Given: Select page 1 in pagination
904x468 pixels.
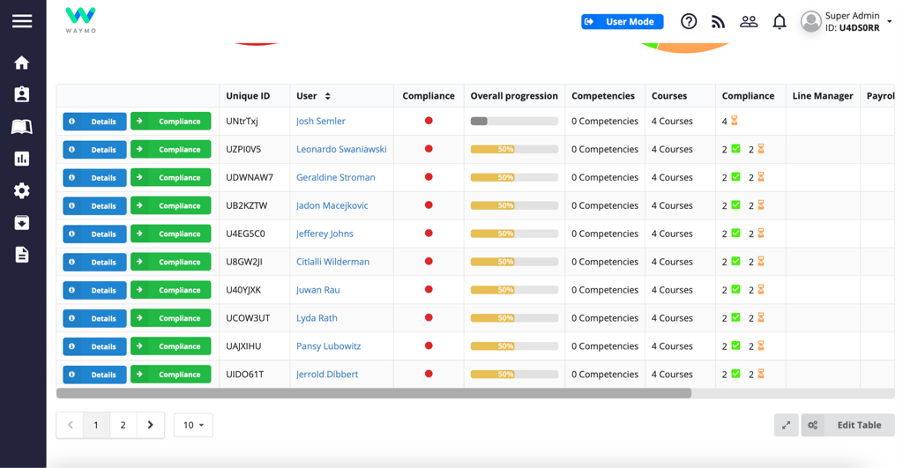Looking at the screenshot, I should click(96, 425).
